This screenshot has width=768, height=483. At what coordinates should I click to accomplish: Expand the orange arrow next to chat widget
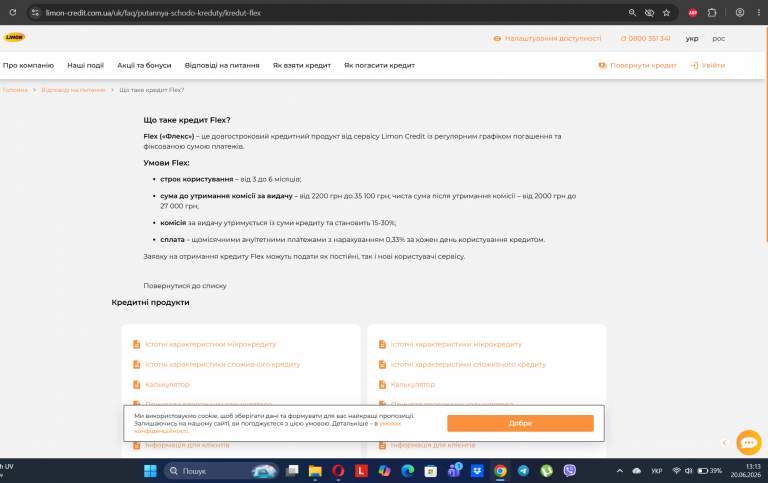[x=725, y=442]
